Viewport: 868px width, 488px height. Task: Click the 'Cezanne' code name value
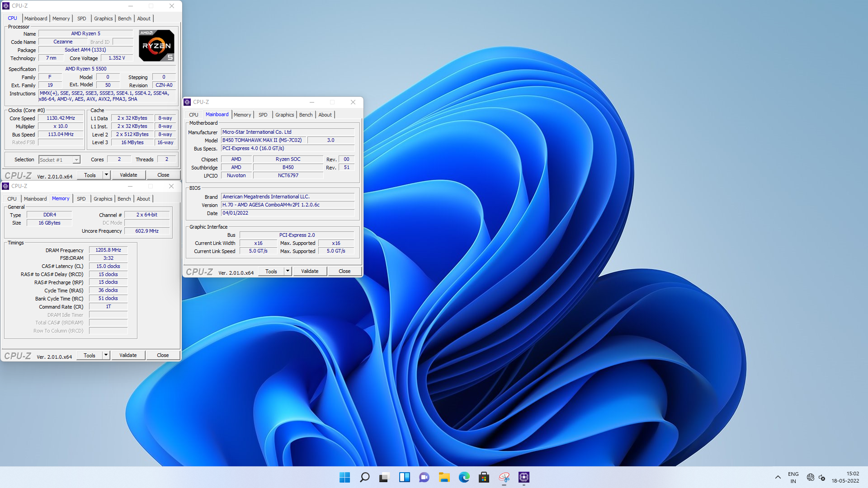tap(63, 42)
